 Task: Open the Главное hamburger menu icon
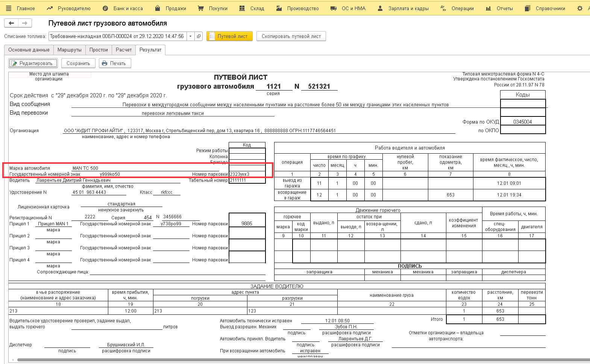pyautogui.click(x=9, y=8)
